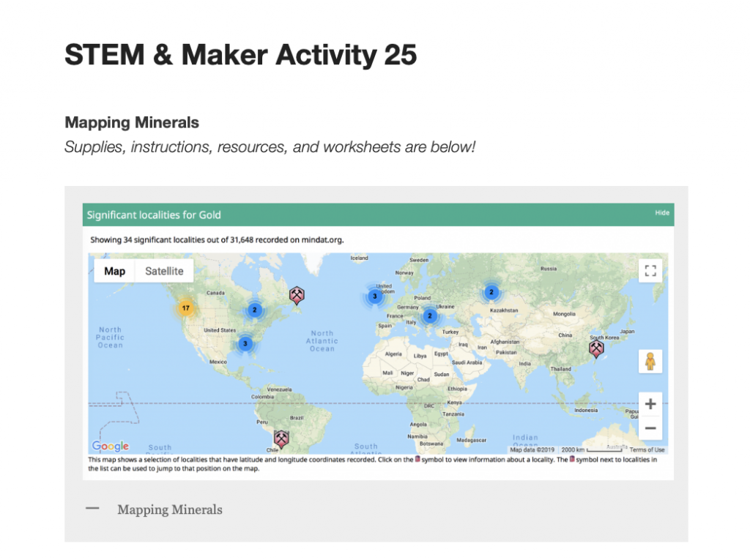The height and width of the screenshot is (560, 750).
Task: Hide the Significant localities panel
Action: click(x=661, y=213)
